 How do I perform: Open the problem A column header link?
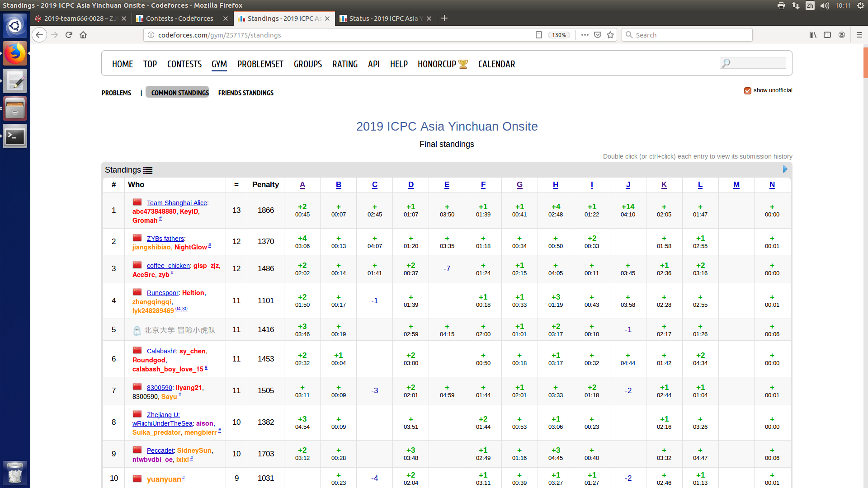[302, 185]
